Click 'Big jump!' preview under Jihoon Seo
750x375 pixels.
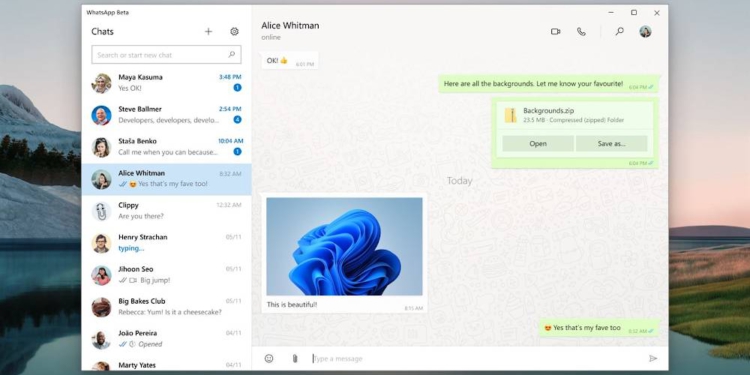(x=155, y=280)
